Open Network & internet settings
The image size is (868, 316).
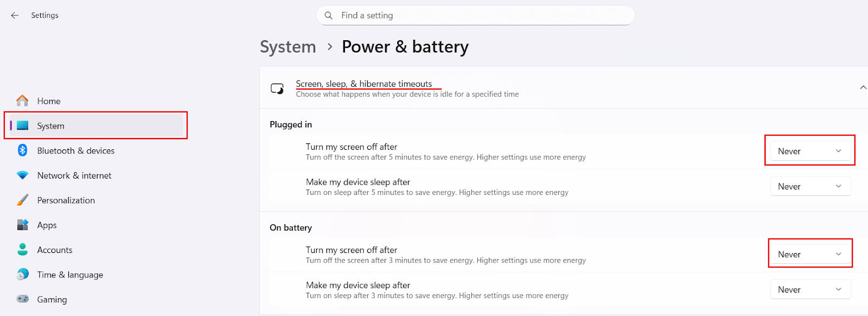coord(74,175)
